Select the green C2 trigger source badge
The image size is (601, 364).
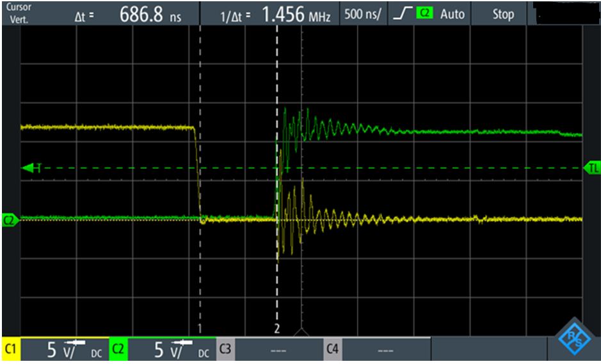point(425,13)
